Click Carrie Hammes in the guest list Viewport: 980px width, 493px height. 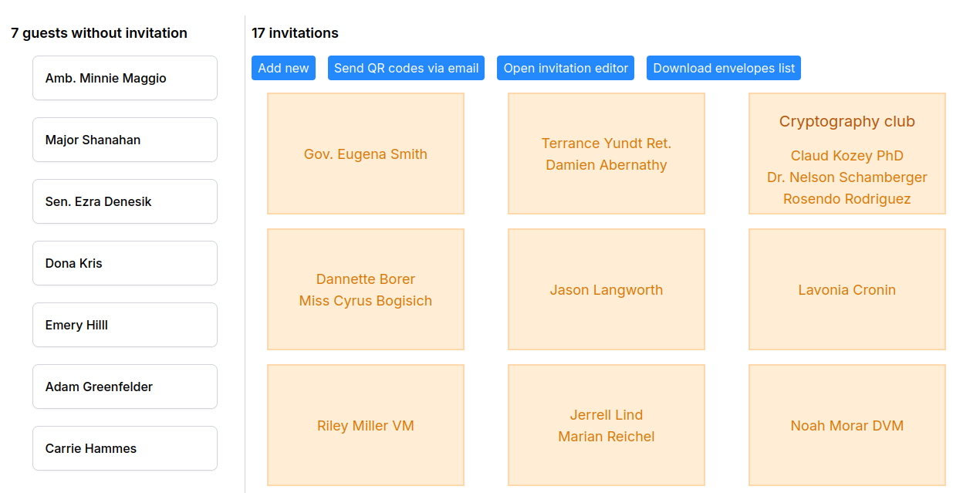click(x=124, y=448)
